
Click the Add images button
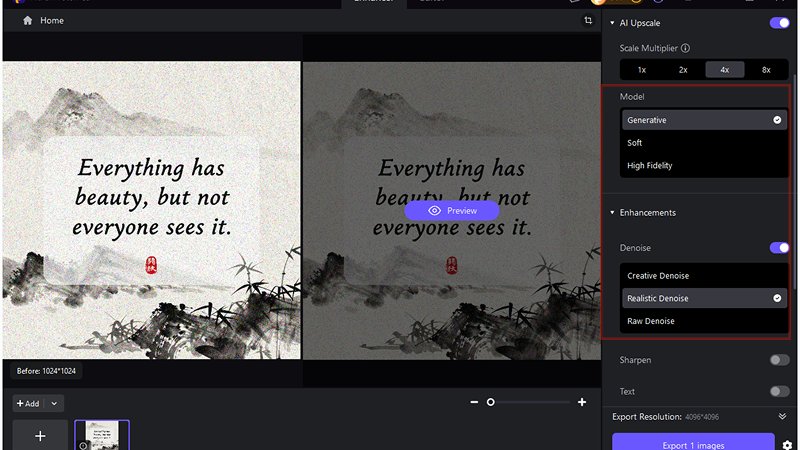pyautogui.click(x=28, y=404)
